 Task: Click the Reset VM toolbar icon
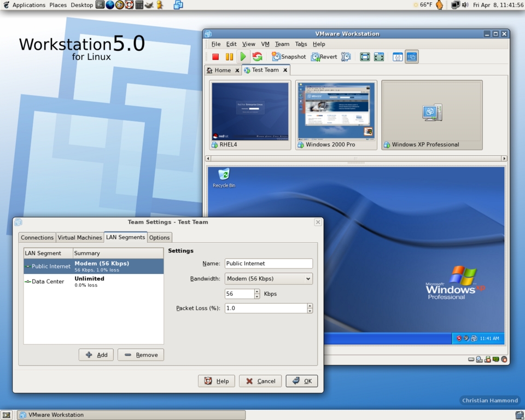(x=257, y=56)
